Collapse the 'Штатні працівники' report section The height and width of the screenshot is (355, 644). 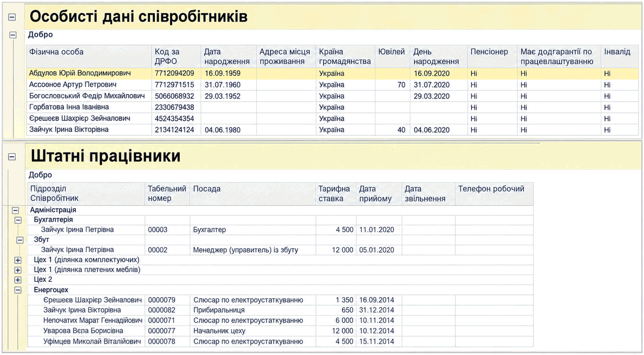coord(12,156)
